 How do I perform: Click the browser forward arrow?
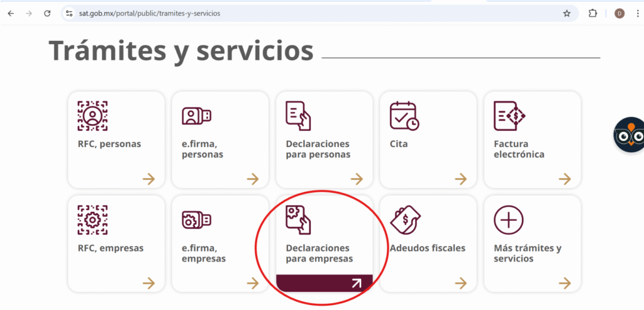29,14
